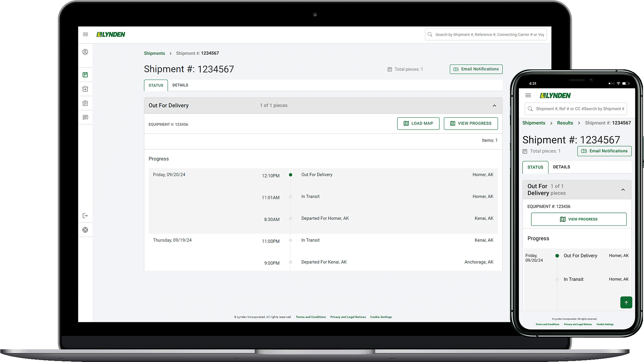This screenshot has width=644, height=362.
Task: Expand the Shipments breadcrumb dropdown arrow
Action: (171, 53)
